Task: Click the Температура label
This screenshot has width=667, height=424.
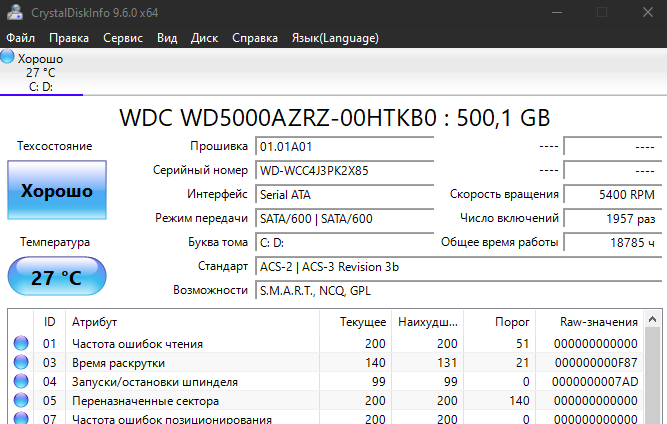Action: click(x=55, y=242)
